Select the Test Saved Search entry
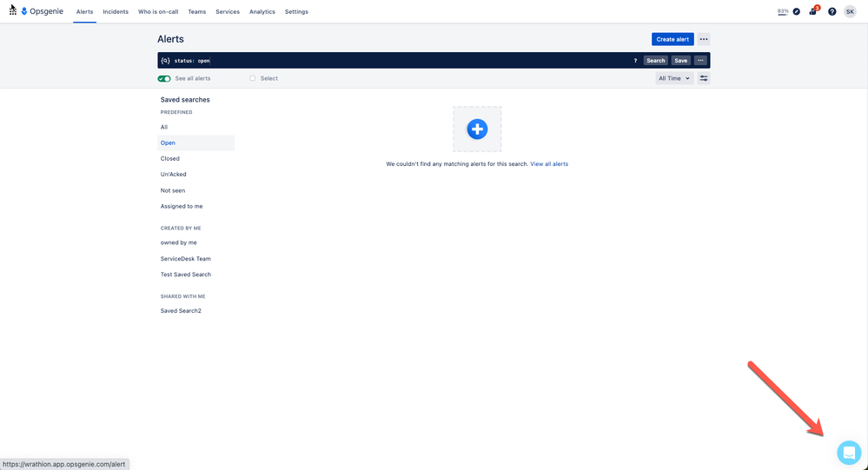This screenshot has width=868, height=470. tap(196, 275)
